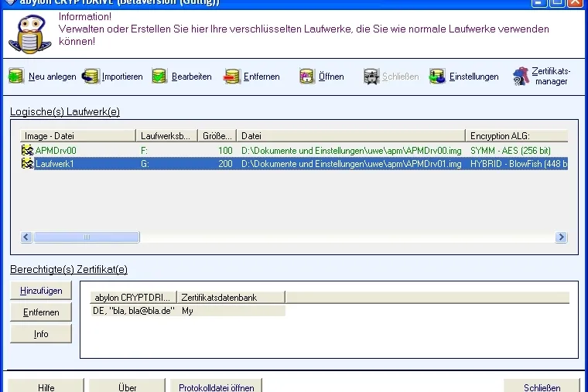Click the Öffnen drive icon

(x=307, y=76)
